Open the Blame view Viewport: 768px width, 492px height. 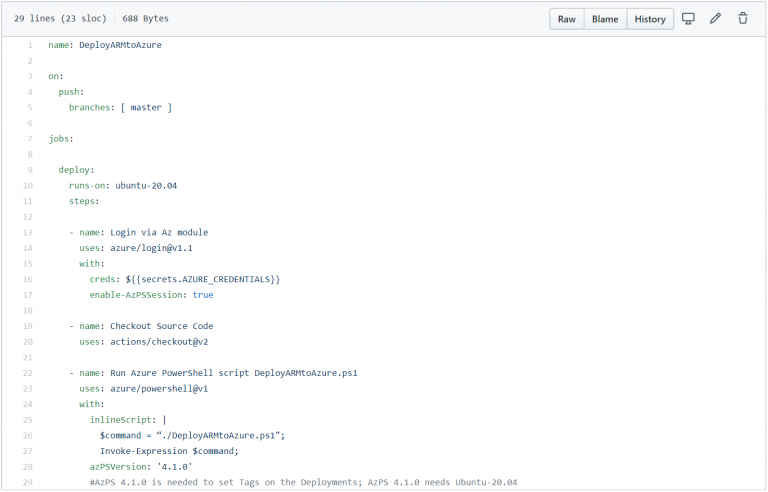pyautogui.click(x=605, y=19)
